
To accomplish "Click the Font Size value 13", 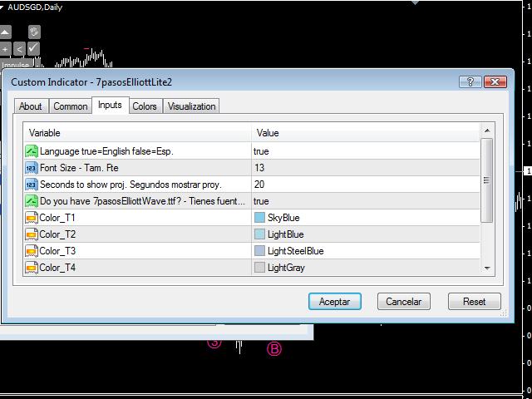I will (x=260, y=168).
